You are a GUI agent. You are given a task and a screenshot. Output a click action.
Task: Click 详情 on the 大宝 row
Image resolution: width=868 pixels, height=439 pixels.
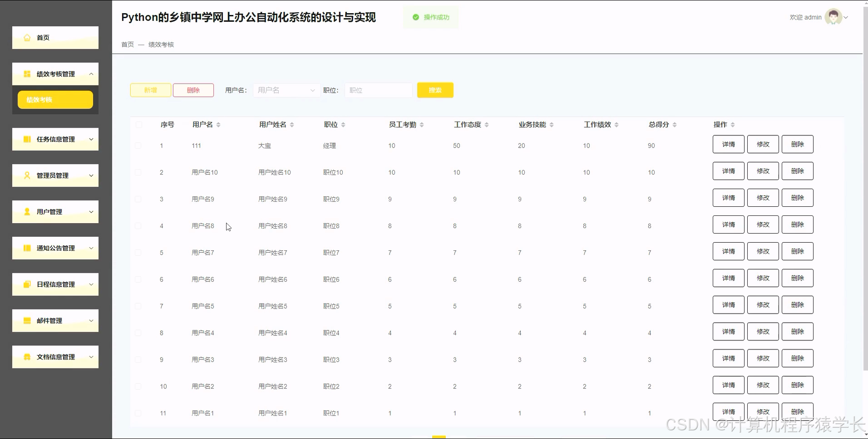tap(728, 144)
